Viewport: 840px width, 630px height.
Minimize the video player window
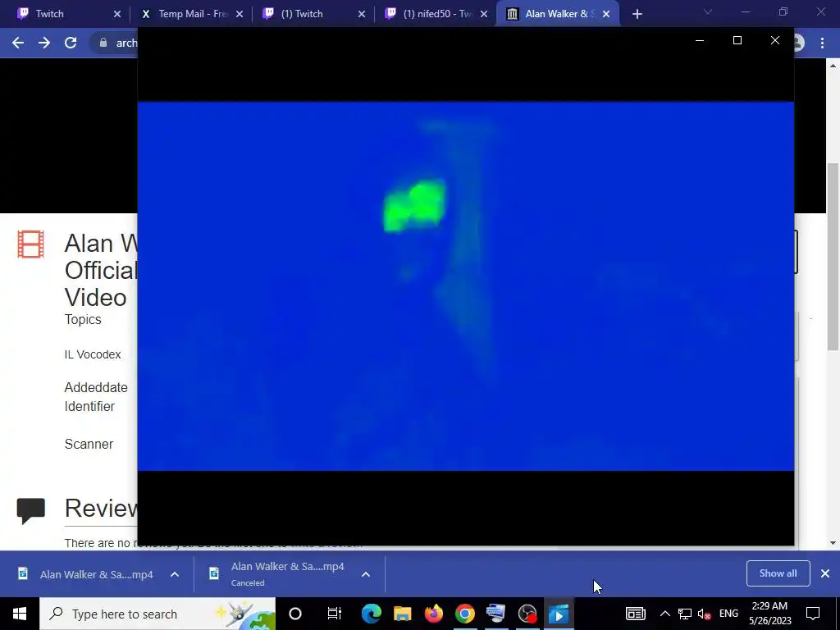click(x=699, y=41)
